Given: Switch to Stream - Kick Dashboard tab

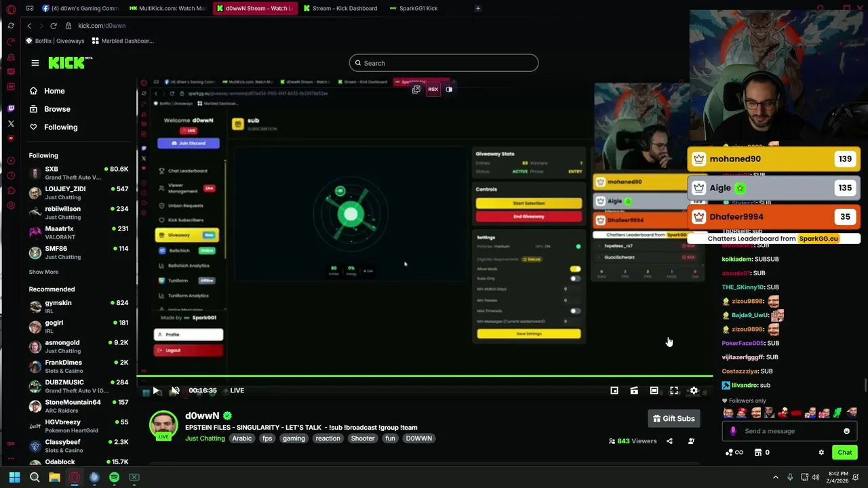Looking at the screenshot, I should (339, 8).
